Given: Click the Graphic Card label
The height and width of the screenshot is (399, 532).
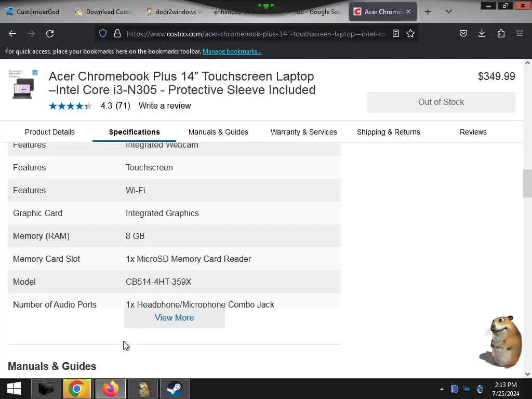Looking at the screenshot, I should (37, 214).
